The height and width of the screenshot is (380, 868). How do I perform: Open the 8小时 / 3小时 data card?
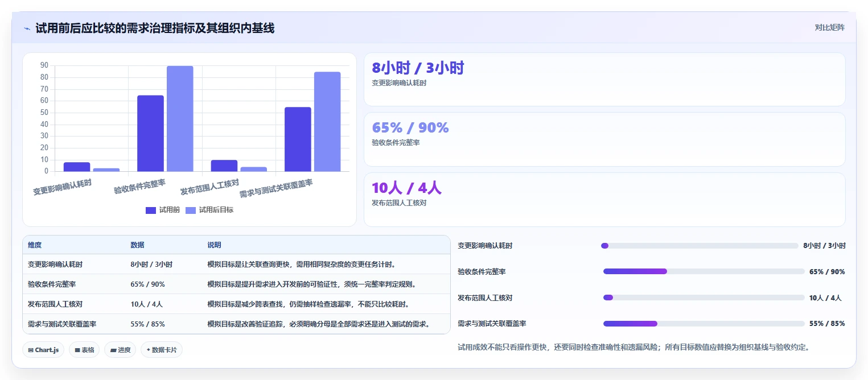click(x=604, y=79)
